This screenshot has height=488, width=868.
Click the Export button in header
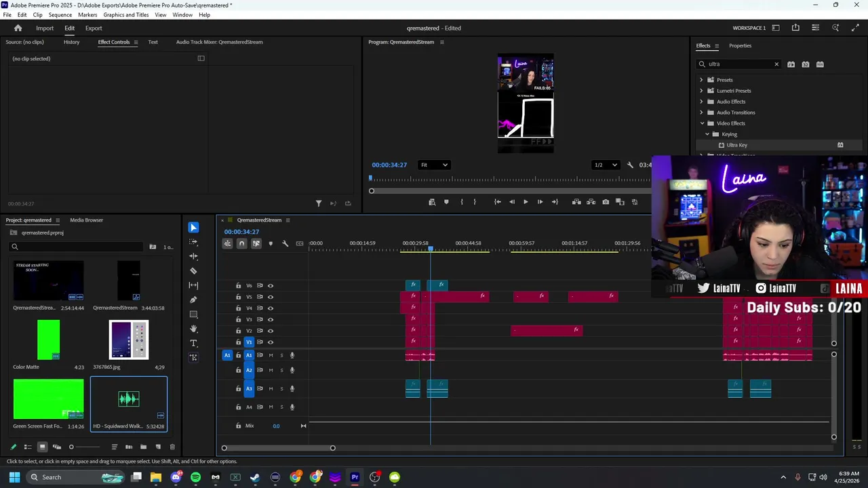pyautogui.click(x=94, y=28)
